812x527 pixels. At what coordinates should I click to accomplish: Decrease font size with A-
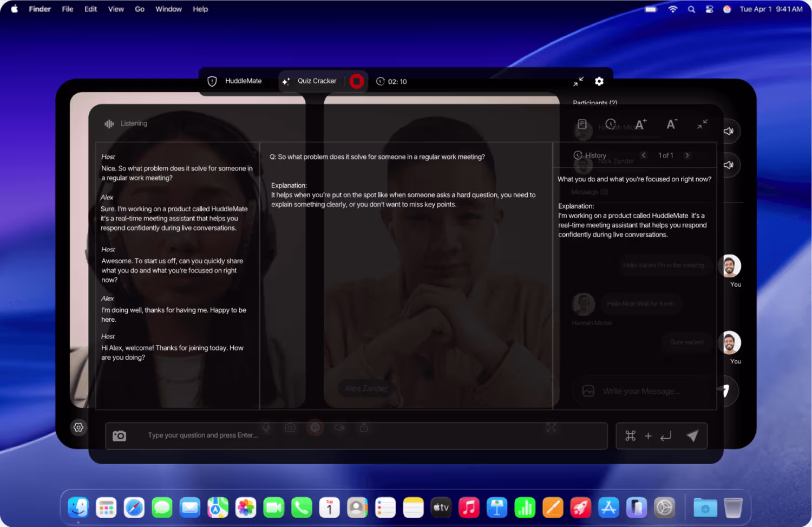coord(672,125)
